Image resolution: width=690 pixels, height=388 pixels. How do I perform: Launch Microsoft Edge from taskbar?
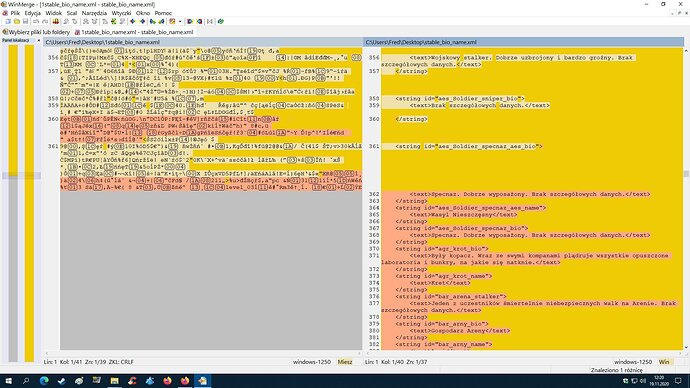pos(44,381)
